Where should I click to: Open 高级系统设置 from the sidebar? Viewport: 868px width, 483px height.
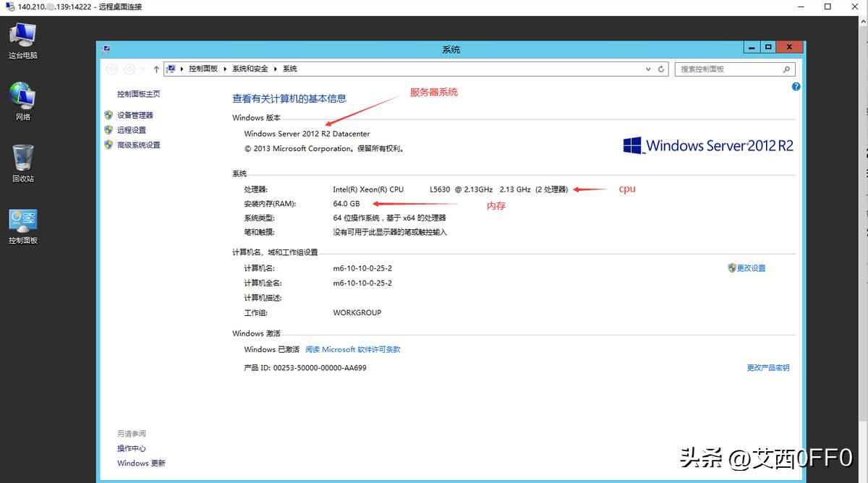tap(137, 145)
